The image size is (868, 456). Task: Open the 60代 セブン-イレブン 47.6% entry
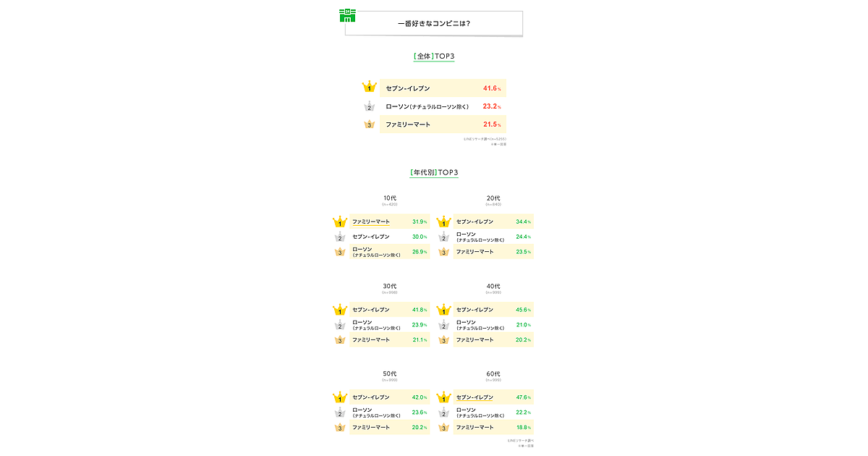coord(493,397)
